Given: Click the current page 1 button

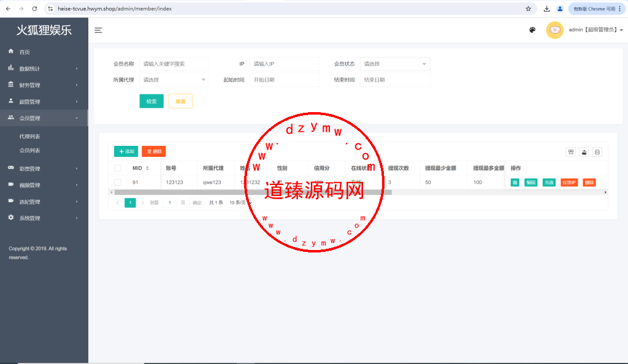Looking at the screenshot, I should tap(130, 203).
